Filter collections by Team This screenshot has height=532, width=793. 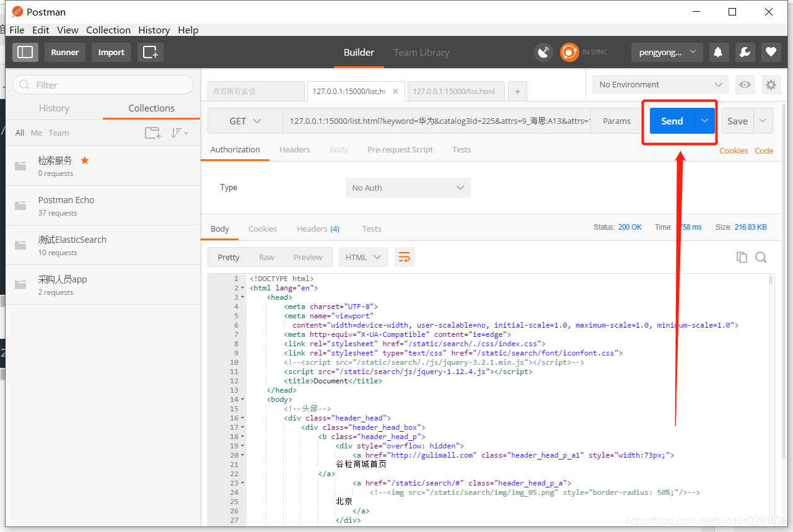(59, 133)
